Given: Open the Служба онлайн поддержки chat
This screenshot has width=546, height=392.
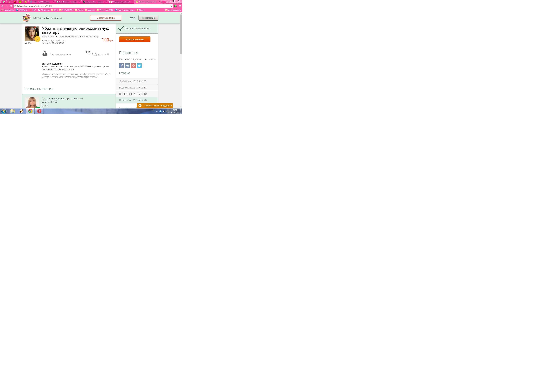Looking at the screenshot, I should [x=155, y=106].
